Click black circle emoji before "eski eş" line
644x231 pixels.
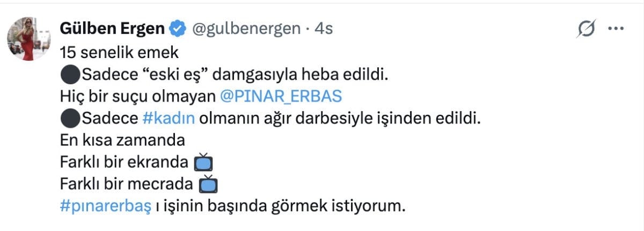click(x=69, y=74)
